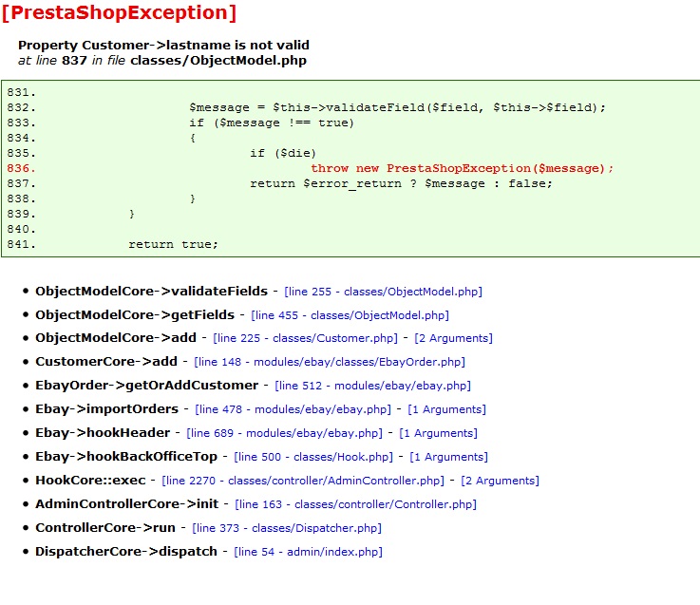Expand 2 Arguments for ObjectModelCore->add
Image resolution: width=700 pixels, height=605 pixels.
point(454,338)
